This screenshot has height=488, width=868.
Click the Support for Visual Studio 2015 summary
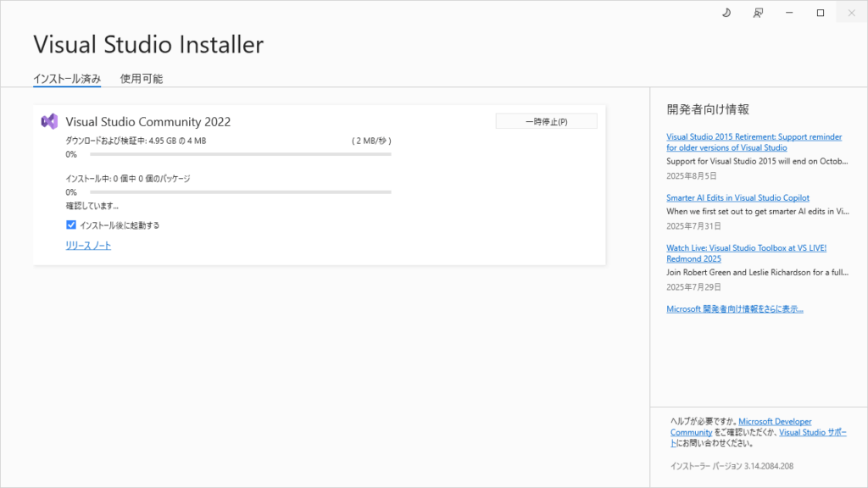(x=757, y=162)
